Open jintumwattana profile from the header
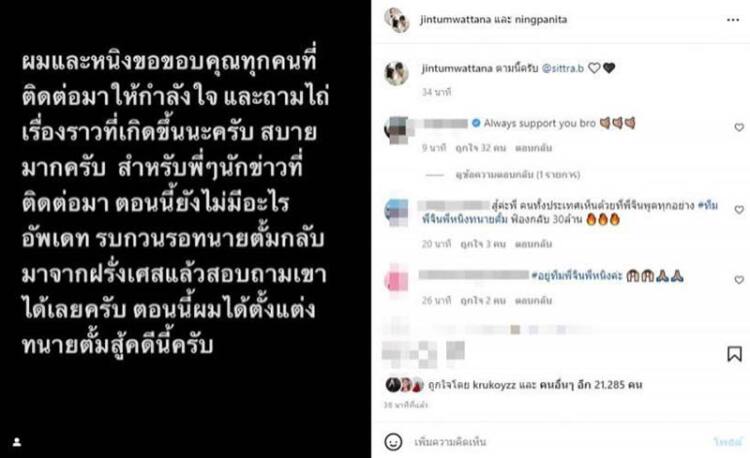The height and width of the screenshot is (458, 750). coord(455,20)
